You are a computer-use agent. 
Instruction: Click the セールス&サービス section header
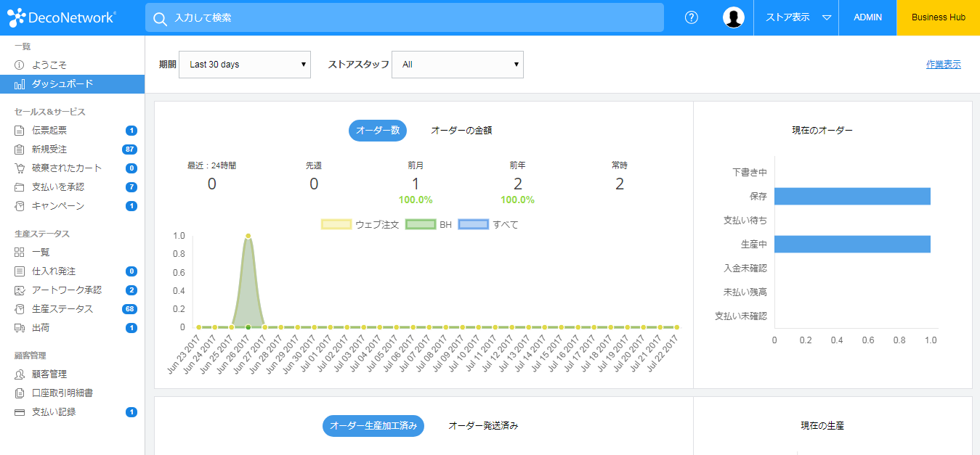(x=50, y=112)
